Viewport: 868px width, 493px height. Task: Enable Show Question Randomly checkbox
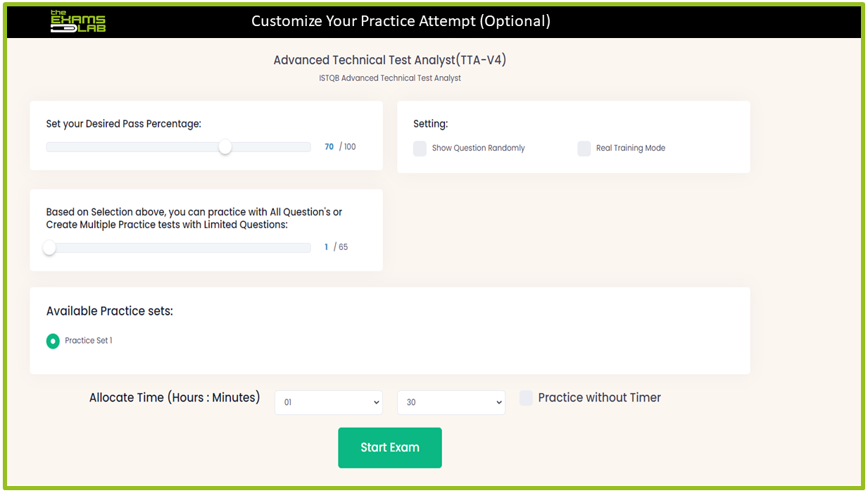coord(420,149)
